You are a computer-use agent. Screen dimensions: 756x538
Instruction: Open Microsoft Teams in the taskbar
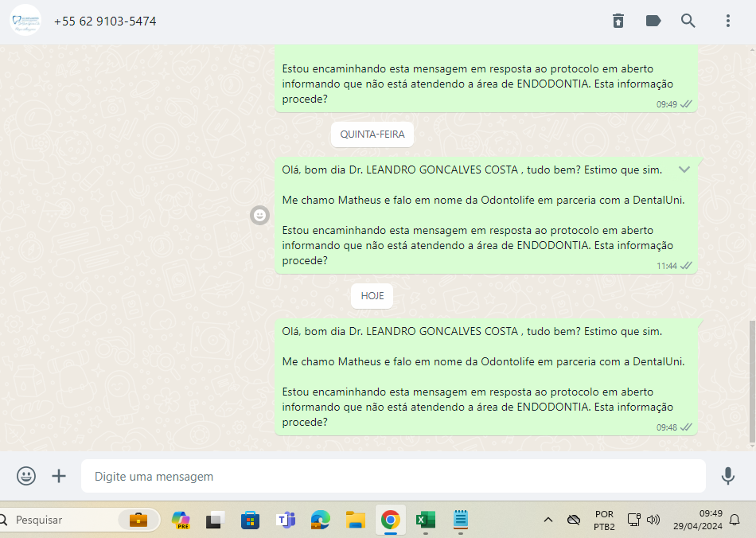coord(285,520)
